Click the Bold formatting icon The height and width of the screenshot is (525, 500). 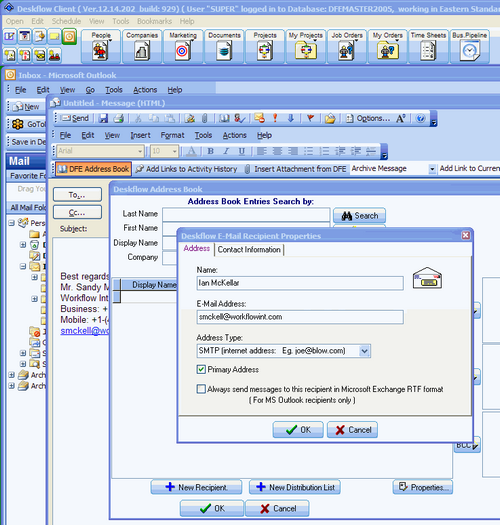tap(210, 151)
